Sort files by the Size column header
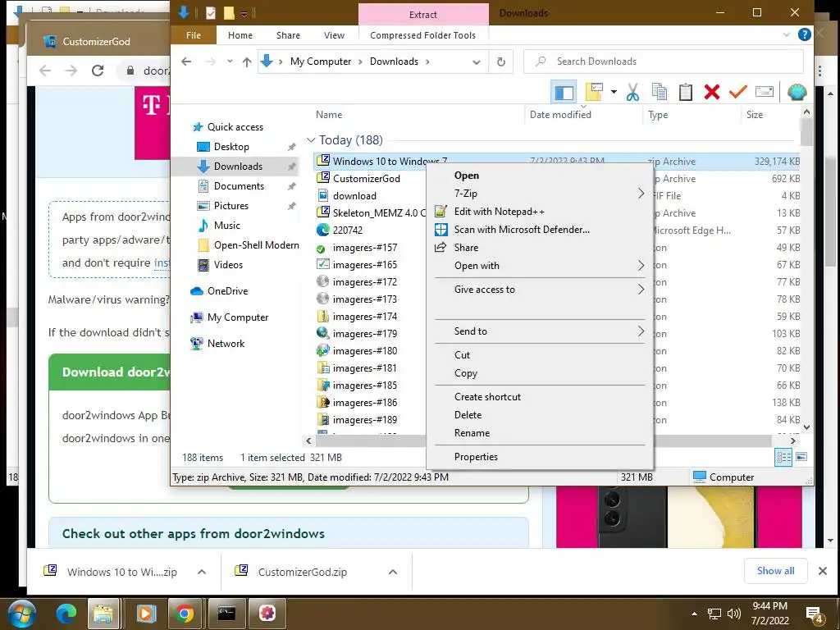 (755, 115)
